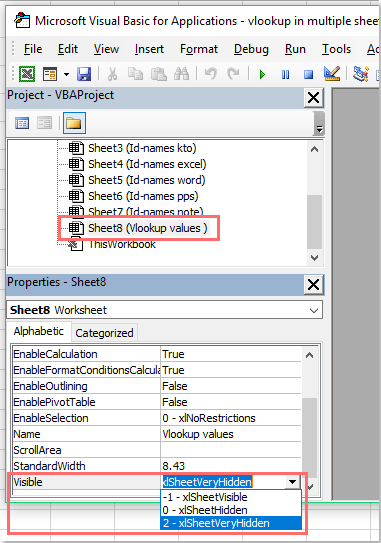Click the Insert UserForm toolbar icon
The image size is (381, 543).
pos(50,74)
